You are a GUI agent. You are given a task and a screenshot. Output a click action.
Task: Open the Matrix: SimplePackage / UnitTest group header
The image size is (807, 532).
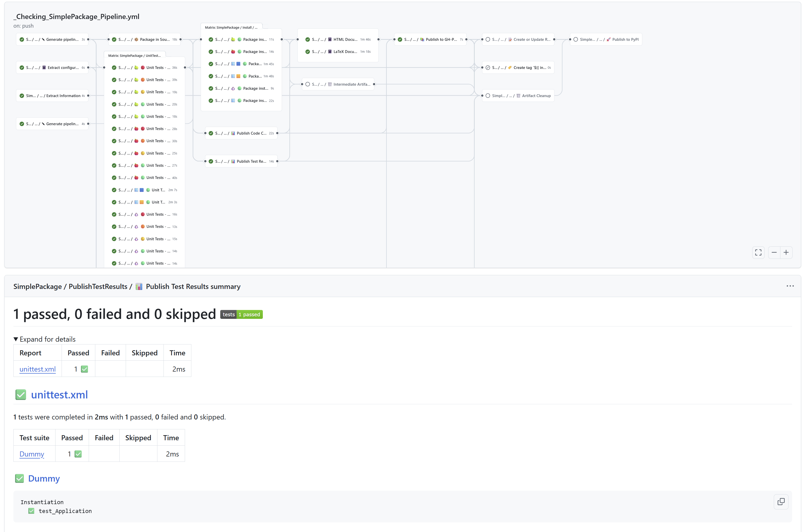134,56
